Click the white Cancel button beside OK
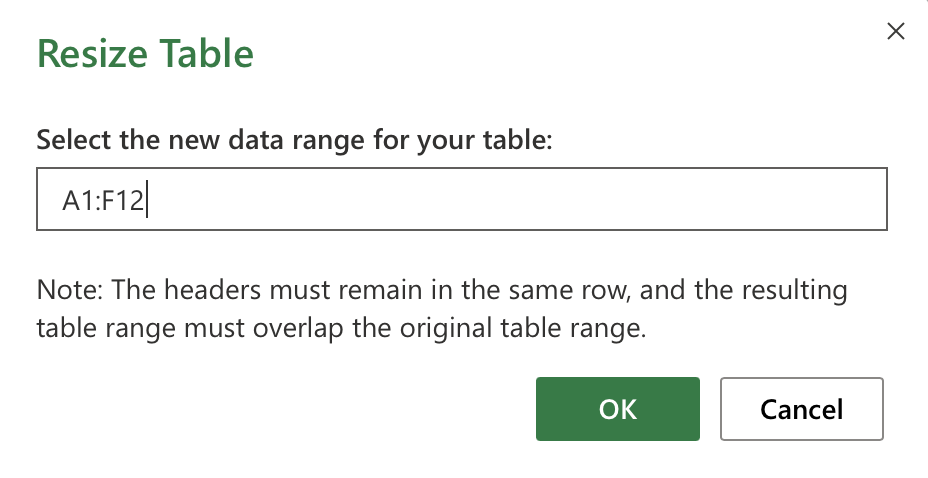This screenshot has width=928, height=478. point(801,409)
